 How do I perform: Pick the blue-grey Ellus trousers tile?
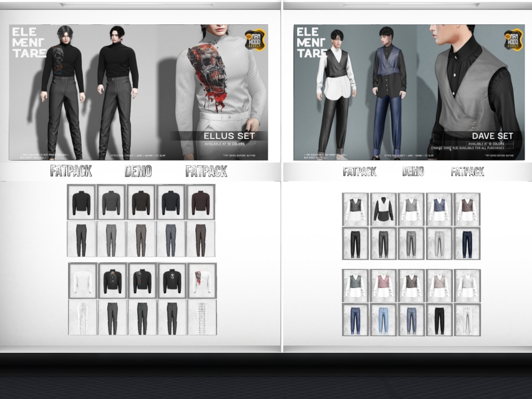[x=170, y=239]
